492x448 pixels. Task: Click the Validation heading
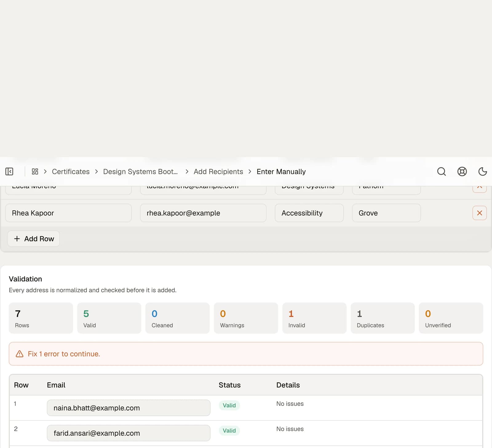click(x=26, y=279)
